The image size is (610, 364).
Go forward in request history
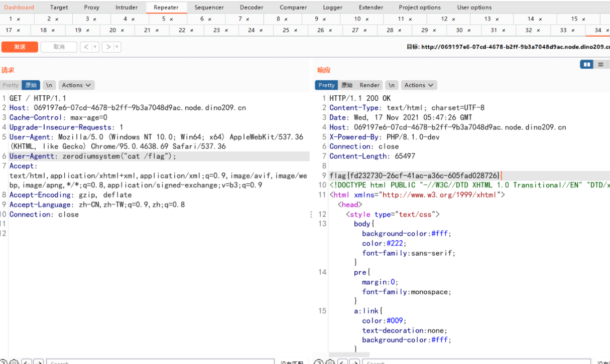pyautogui.click(x=108, y=47)
